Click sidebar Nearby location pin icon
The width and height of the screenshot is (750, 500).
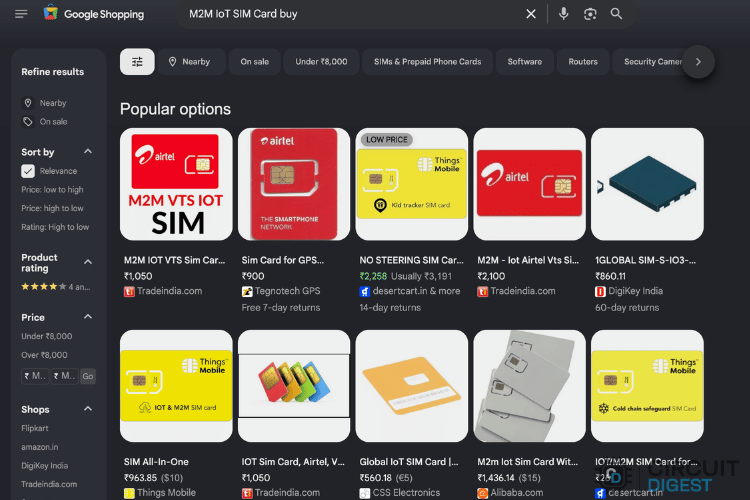coord(28,103)
